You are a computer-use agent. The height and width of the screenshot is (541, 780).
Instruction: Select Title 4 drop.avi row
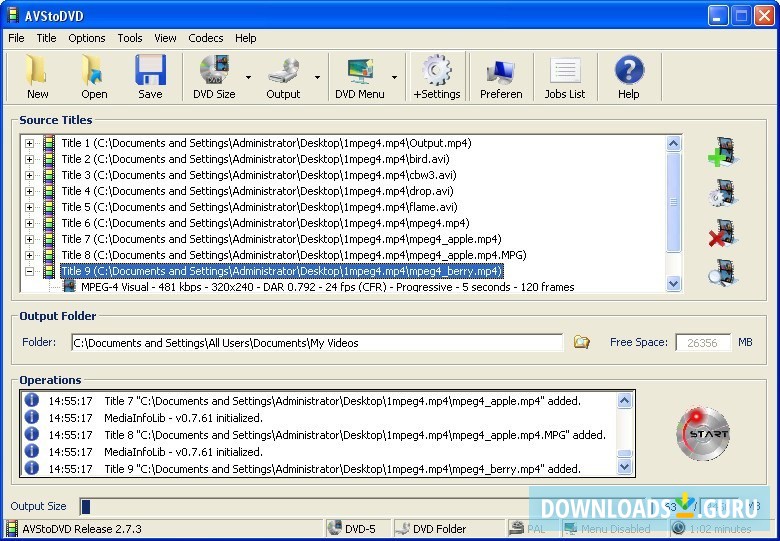(x=258, y=191)
